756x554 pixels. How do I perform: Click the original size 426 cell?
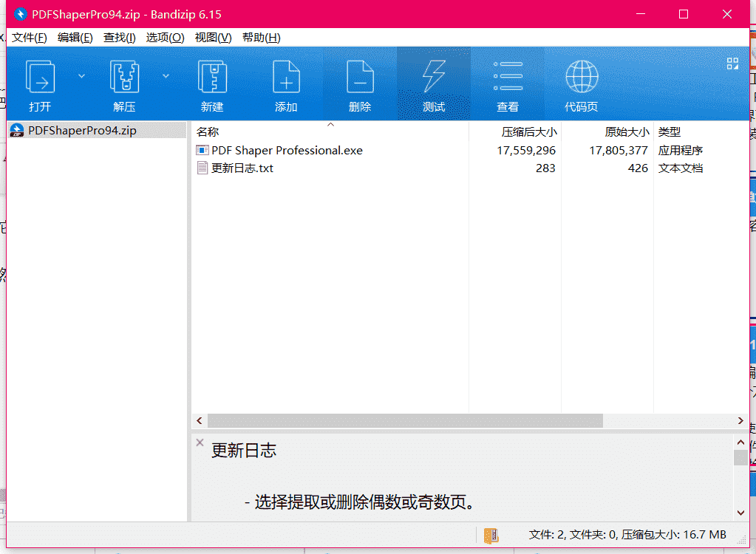pyautogui.click(x=638, y=168)
